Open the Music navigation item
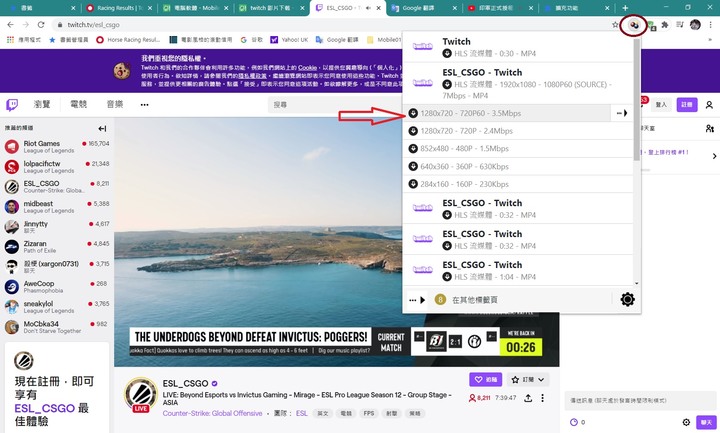 (x=115, y=104)
